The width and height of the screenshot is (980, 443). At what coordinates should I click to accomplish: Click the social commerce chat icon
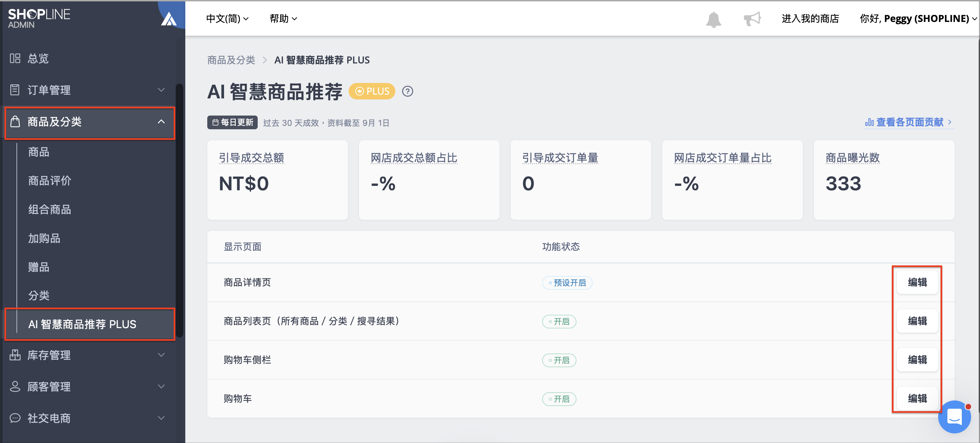coord(15,418)
